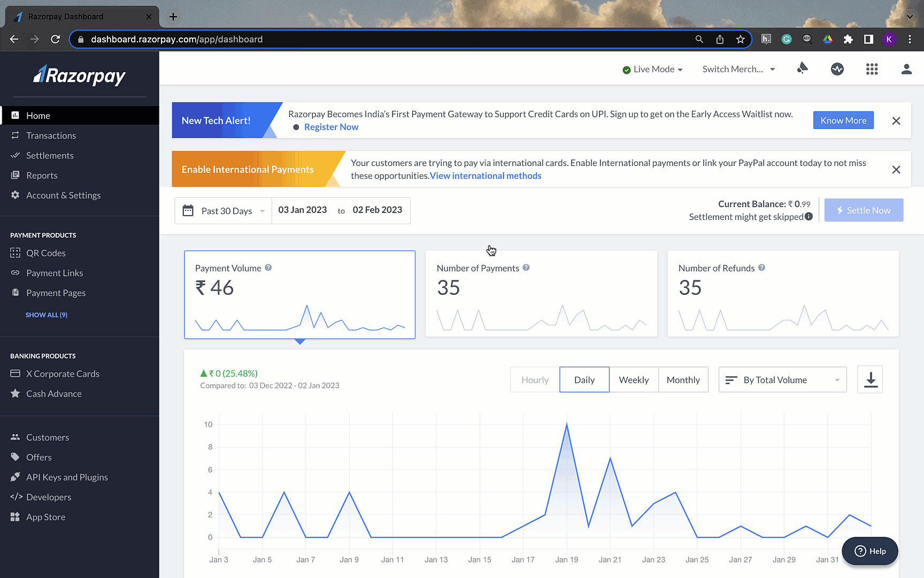Viewport: 924px width, 578px height.
Task: Open the Chrome three-dot menu
Action: point(910,39)
